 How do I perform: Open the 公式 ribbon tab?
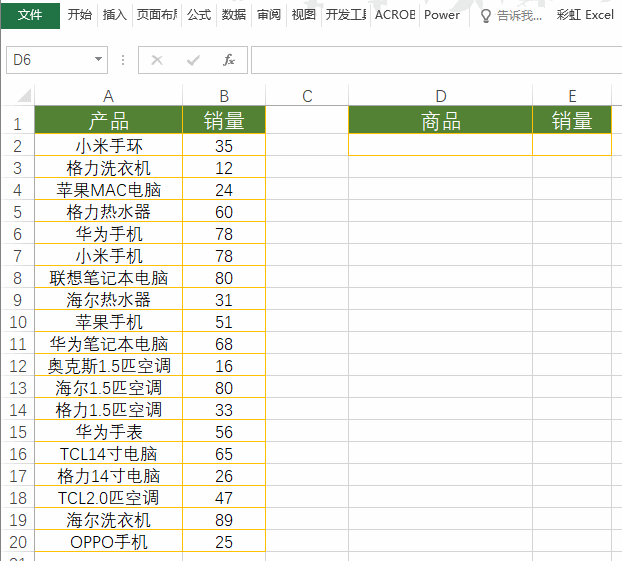click(199, 15)
